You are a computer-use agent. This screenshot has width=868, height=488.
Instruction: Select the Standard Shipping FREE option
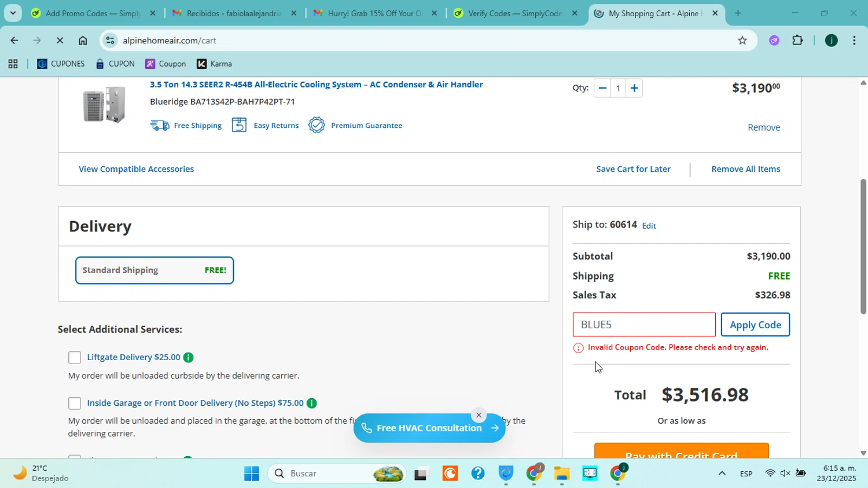[x=155, y=270]
